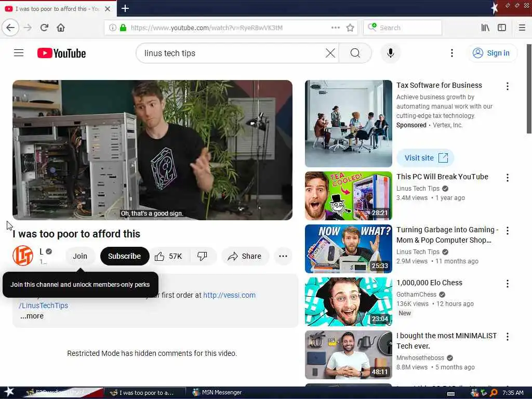Bookmark this page with the star icon
Image resolution: width=532 pixels, height=399 pixels.
coord(350,28)
